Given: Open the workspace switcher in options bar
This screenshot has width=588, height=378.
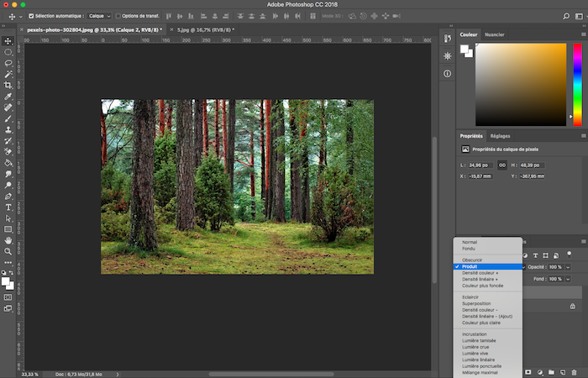Looking at the screenshot, I should pos(580,16).
